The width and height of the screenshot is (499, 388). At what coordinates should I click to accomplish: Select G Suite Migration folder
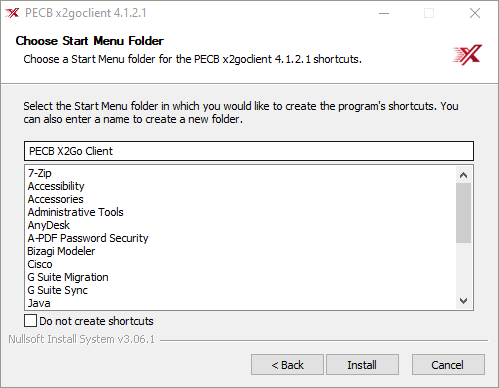pyautogui.click(x=68, y=277)
